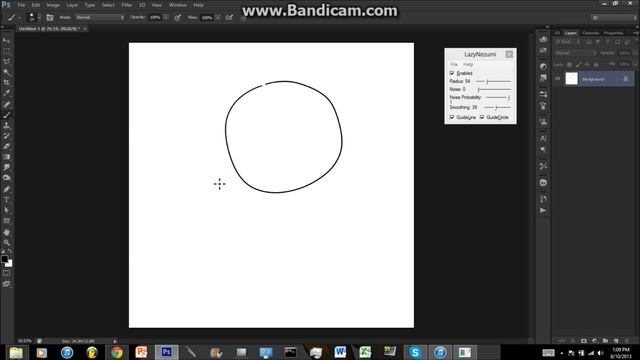Open the brush mode dropdown

point(100,18)
